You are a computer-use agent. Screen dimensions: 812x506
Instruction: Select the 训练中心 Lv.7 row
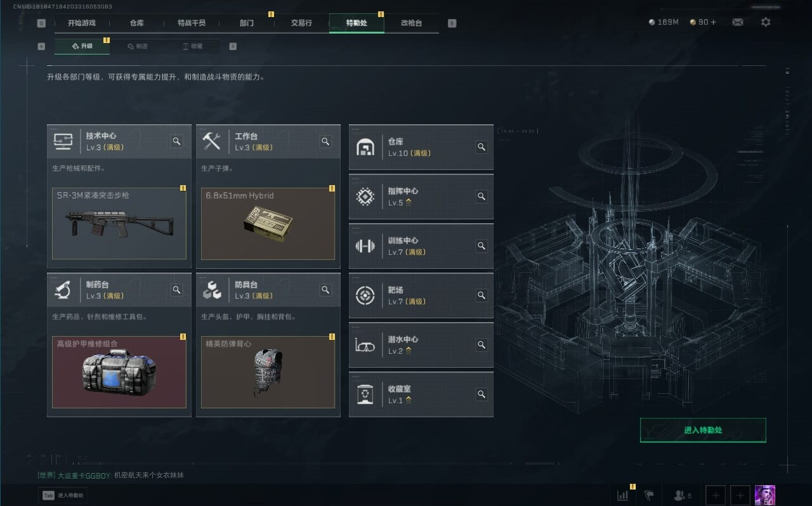(421, 246)
